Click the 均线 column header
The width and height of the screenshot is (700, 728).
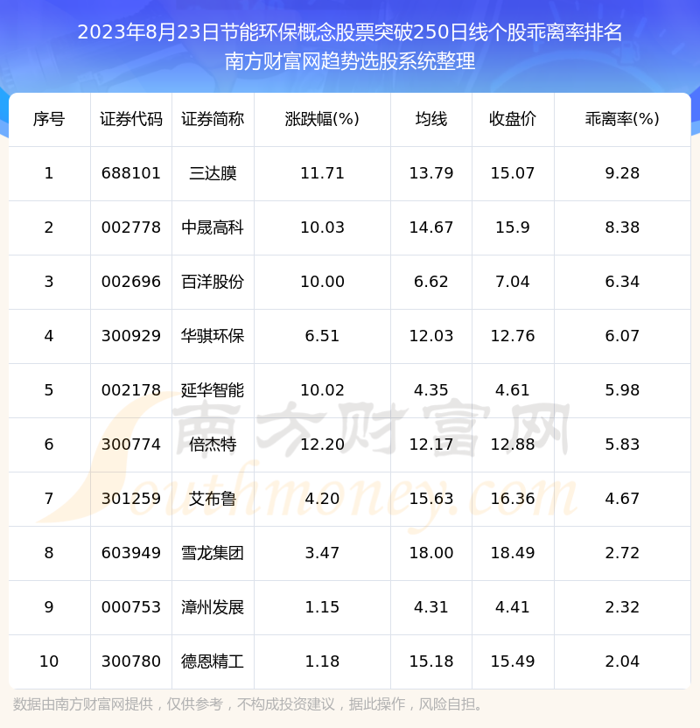coord(431,119)
